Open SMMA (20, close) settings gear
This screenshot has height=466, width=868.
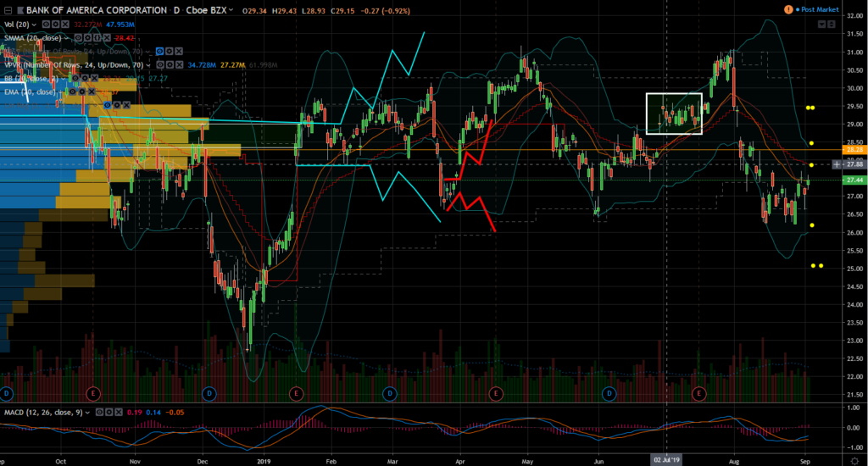(x=88, y=38)
